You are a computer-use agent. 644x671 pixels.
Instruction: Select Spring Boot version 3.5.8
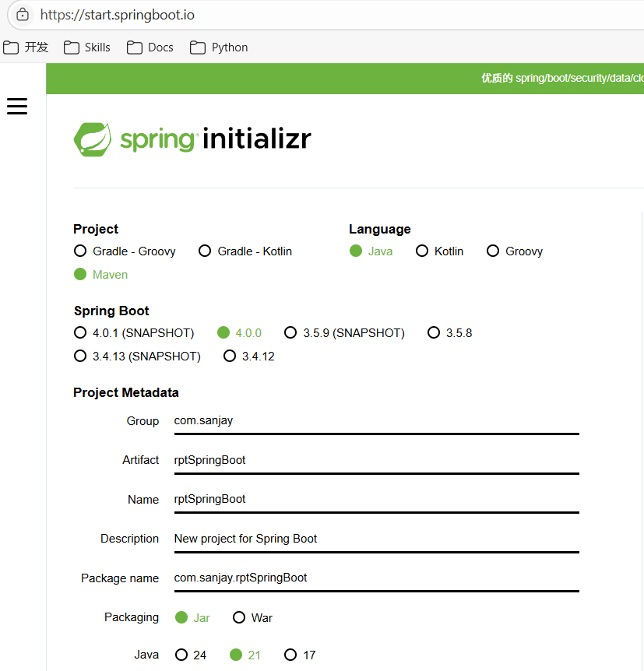click(449, 333)
